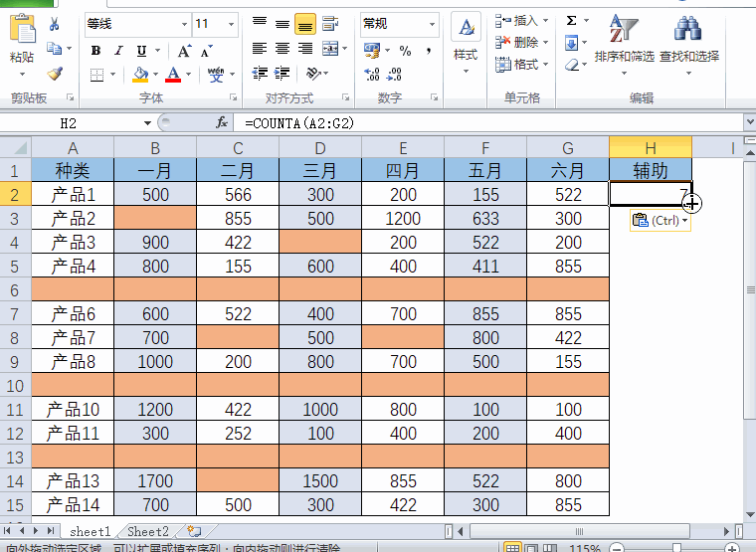This screenshot has height=552, width=756.
Task: Apply the yellow fill color bucket
Action: click(140, 75)
